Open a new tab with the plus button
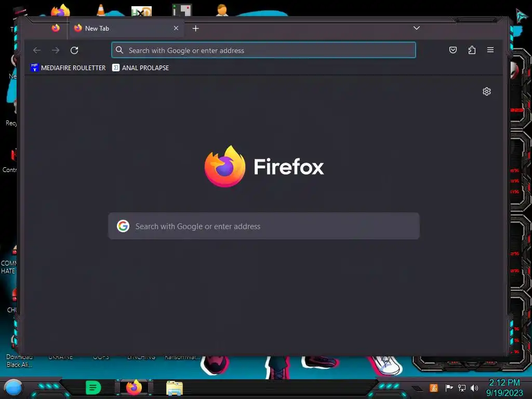The height and width of the screenshot is (399, 532). tap(195, 29)
